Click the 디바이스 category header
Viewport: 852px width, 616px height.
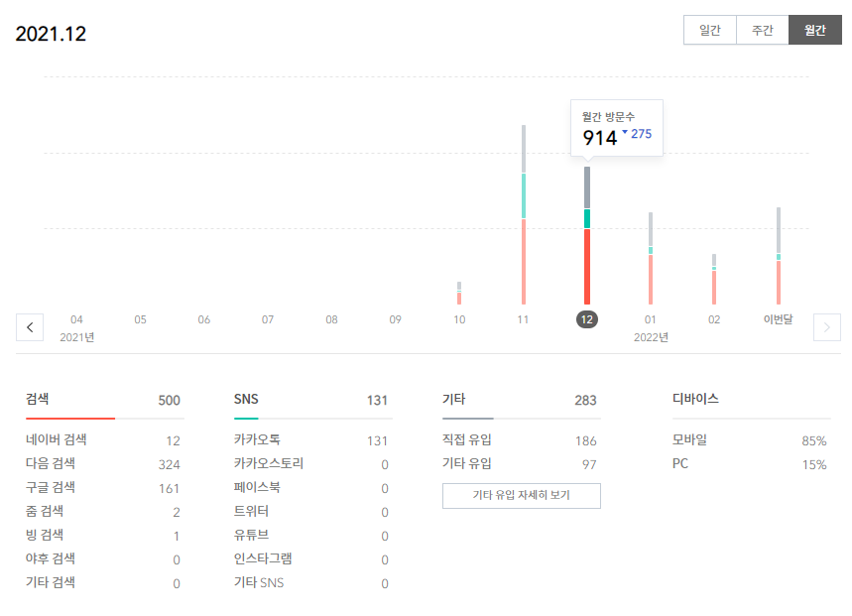(695, 399)
